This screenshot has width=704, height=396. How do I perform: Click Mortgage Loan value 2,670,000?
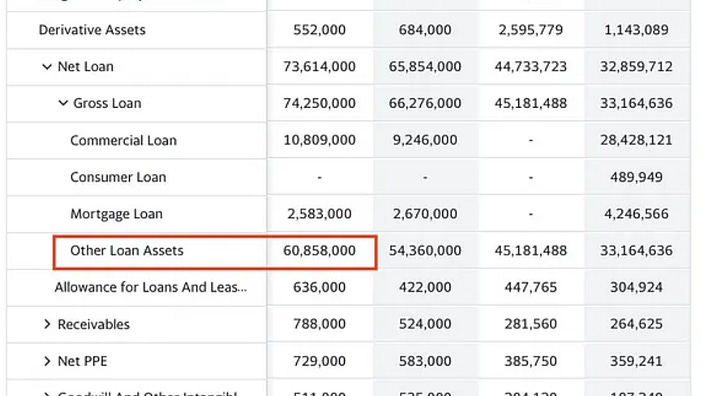pyautogui.click(x=425, y=214)
